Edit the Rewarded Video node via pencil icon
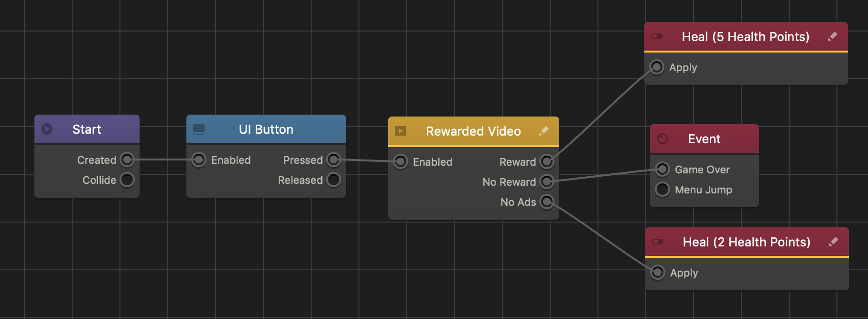This screenshot has height=319, width=868. [544, 131]
